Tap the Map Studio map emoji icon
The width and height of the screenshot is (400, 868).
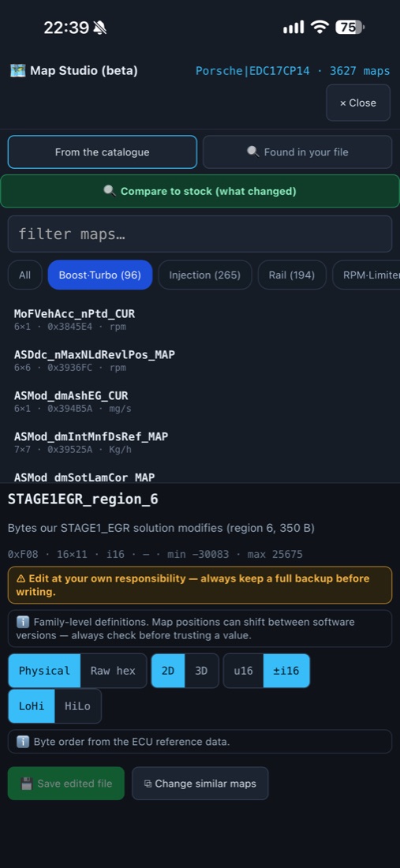point(17,71)
